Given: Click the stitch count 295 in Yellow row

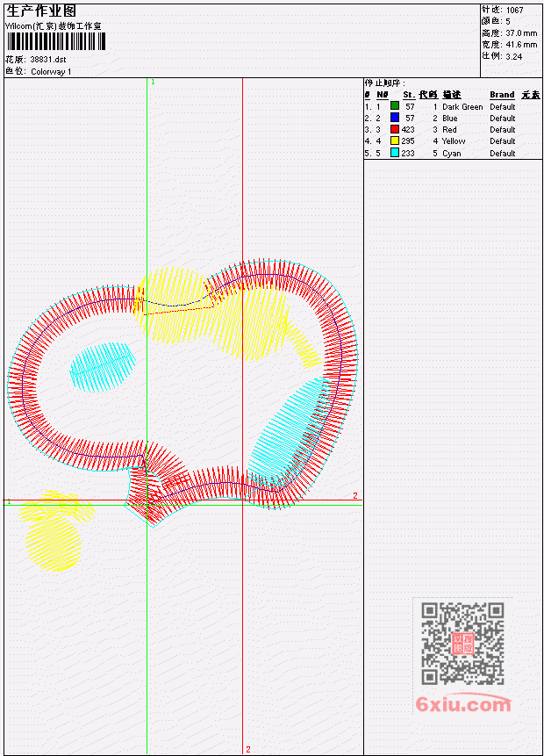Looking at the screenshot, I should (408, 141).
